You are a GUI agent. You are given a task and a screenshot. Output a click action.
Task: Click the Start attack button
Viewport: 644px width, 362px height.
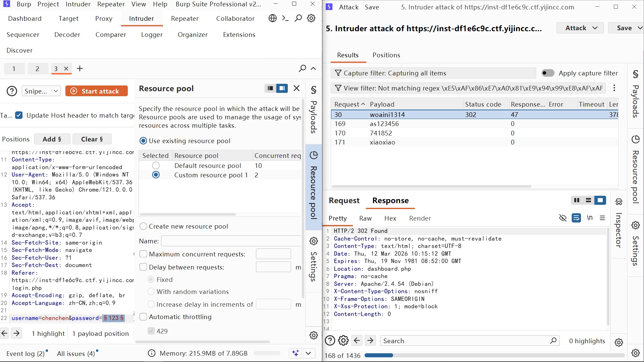coord(96,91)
